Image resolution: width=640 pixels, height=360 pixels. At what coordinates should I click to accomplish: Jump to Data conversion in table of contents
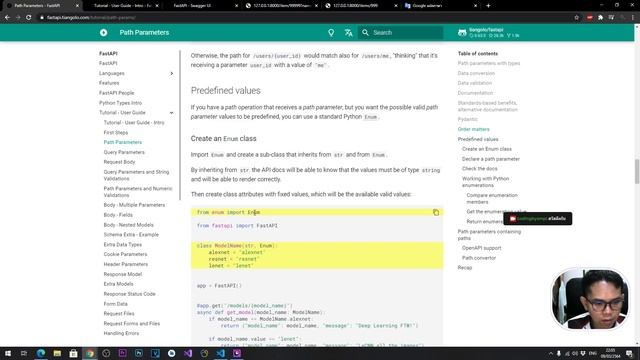[x=476, y=73]
